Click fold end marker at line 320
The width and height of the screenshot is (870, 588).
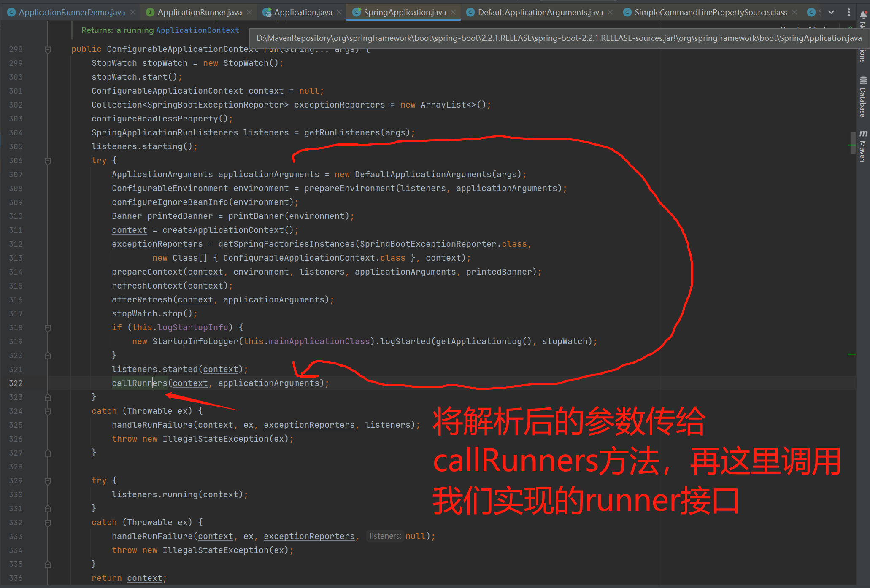coord(48,356)
